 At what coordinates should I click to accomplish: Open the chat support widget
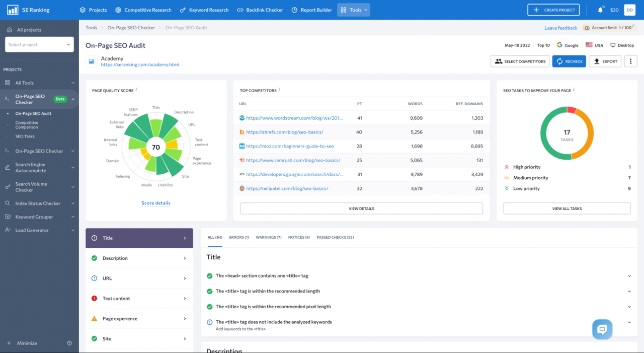602,329
